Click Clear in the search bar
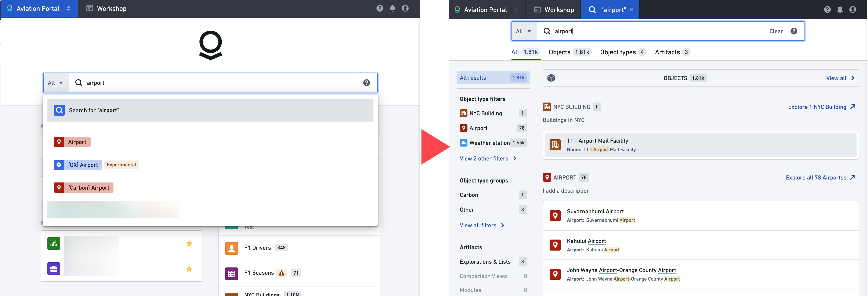 [x=776, y=31]
